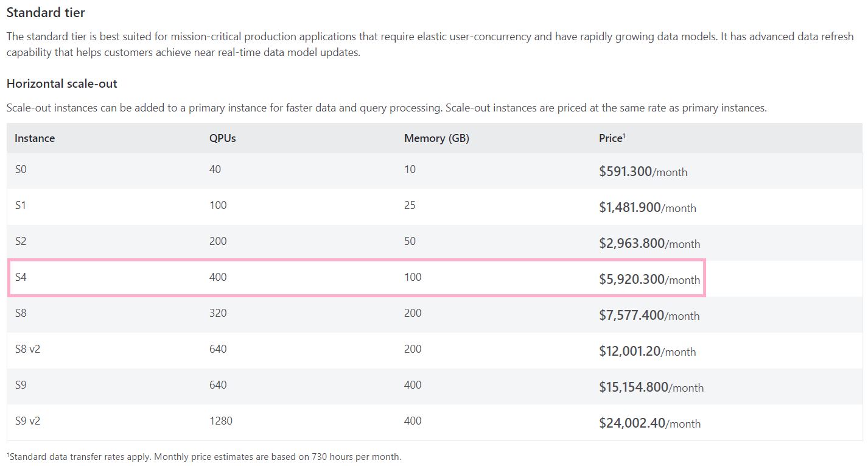This screenshot has width=868, height=466.
Task: Click the 1280 QPUs value
Action: click(221, 421)
